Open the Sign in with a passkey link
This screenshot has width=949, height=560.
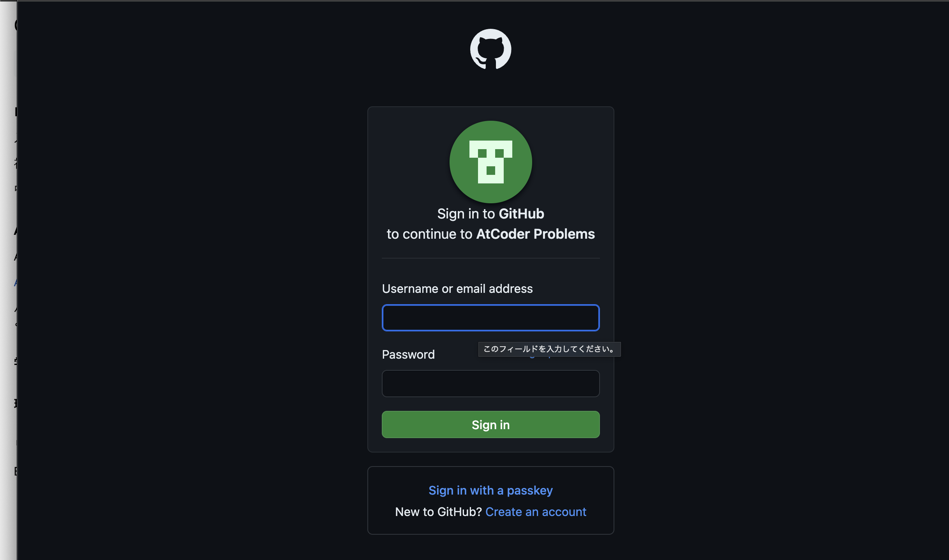(x=490, y=490)
